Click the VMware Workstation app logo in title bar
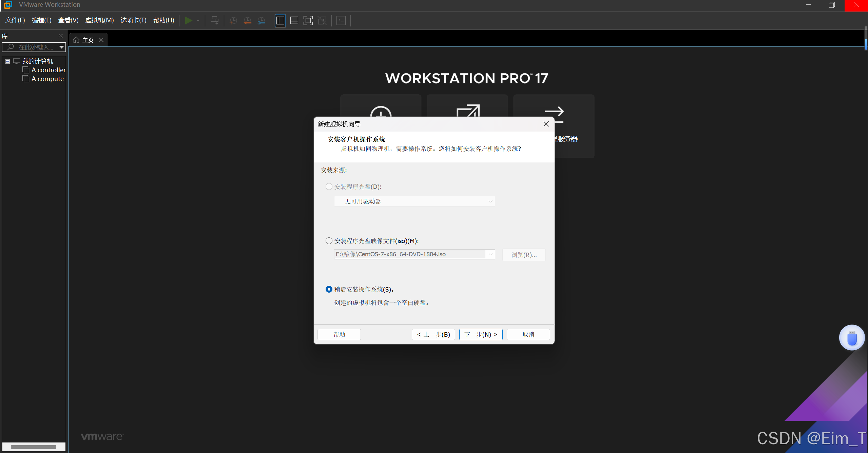 point(8,5)
